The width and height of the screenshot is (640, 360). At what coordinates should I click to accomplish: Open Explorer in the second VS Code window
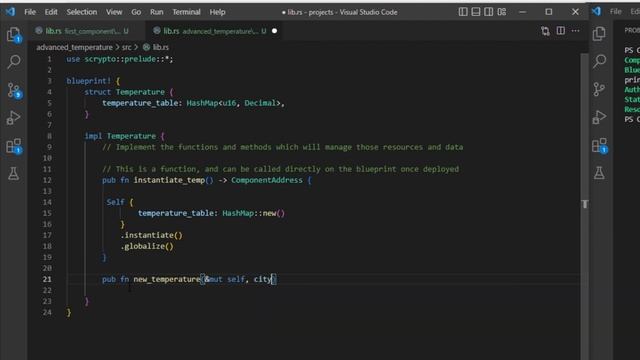pyautogui.click(x=599, y=34)
